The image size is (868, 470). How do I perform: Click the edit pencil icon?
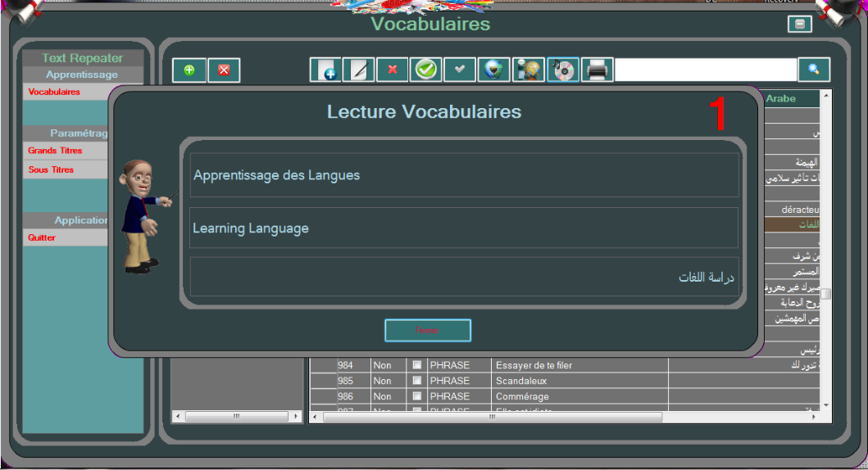coord(359,70)
